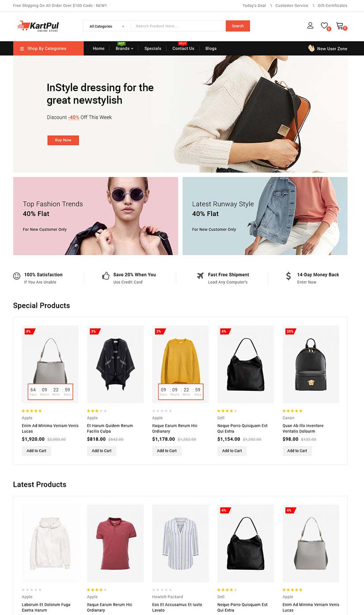This screenshot has height=615, width=364.
Task: Open the user account icon
Action: tap(310, 26)
